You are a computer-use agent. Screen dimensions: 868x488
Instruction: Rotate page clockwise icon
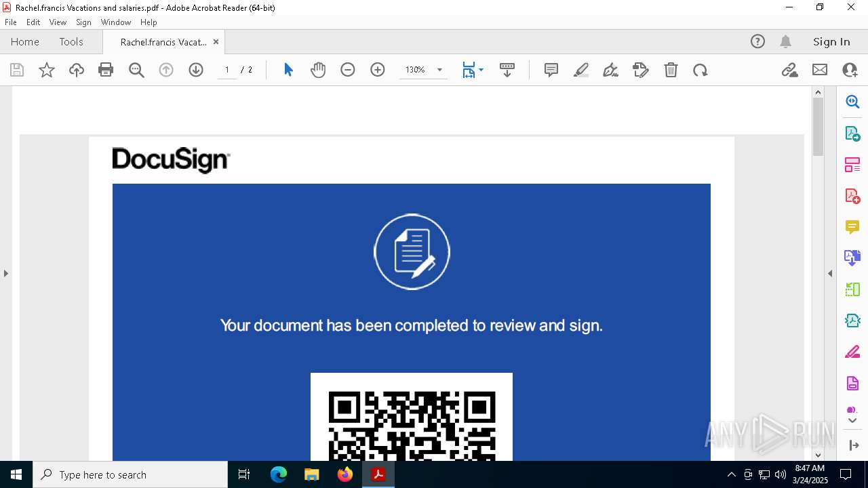pos(701,70)
